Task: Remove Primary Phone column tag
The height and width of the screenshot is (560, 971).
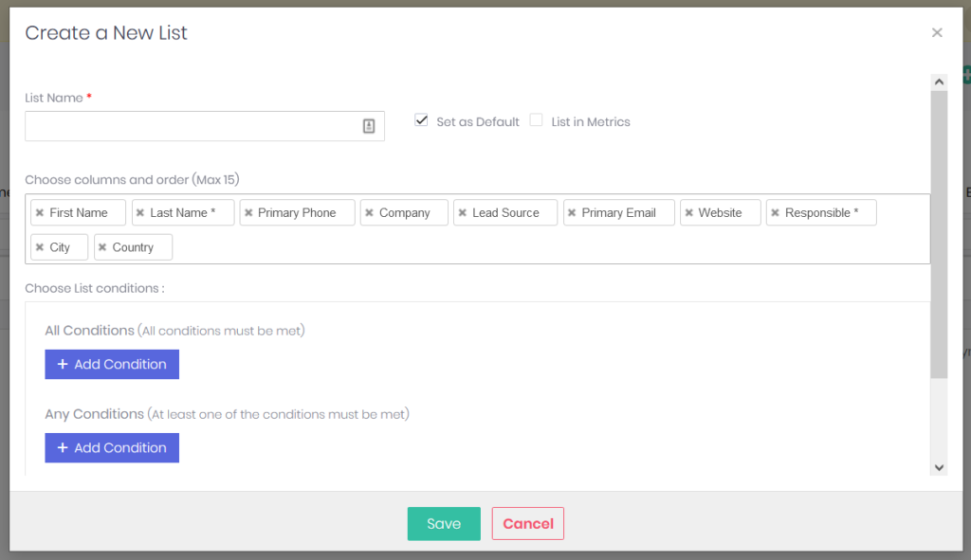Action: pos(248,213)
